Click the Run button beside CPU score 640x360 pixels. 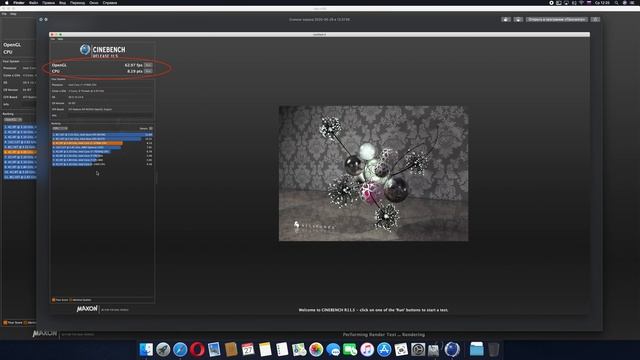pyautogui.click(x=148, y=71)
